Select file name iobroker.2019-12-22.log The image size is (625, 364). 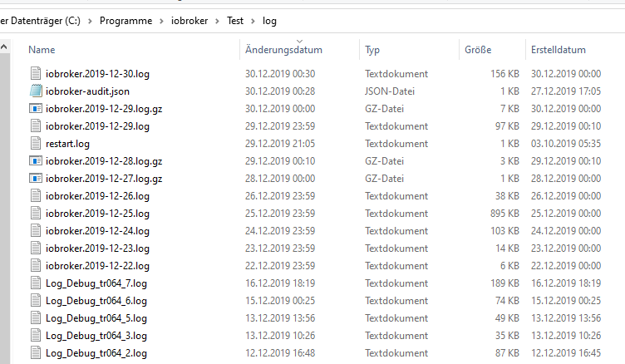point(98,266)
